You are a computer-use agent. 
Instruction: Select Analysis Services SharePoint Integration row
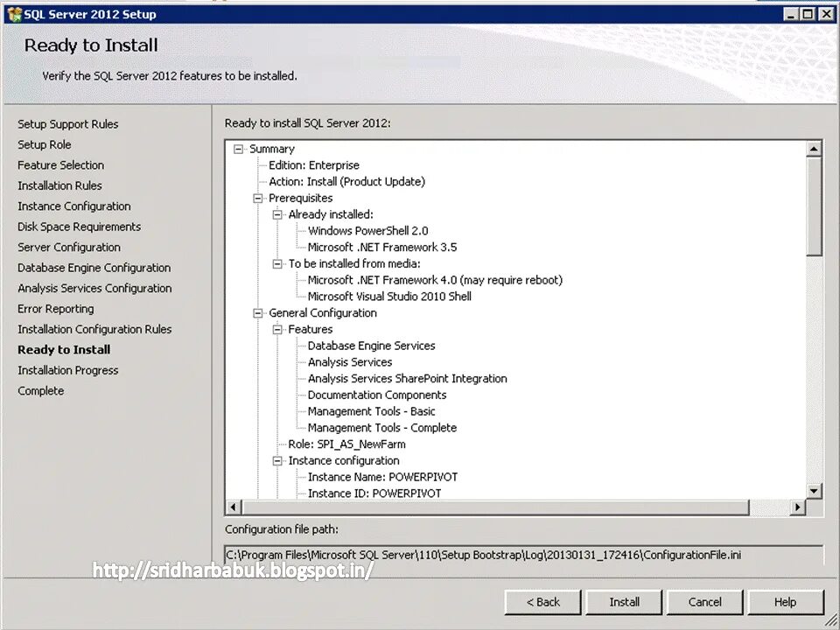point(407,379)
